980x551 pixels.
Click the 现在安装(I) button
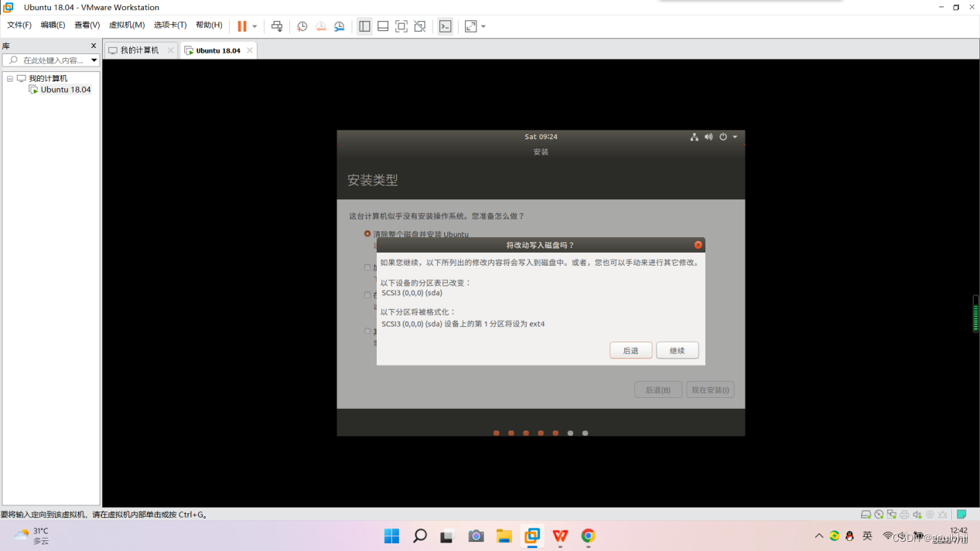[x=710, y=389]
